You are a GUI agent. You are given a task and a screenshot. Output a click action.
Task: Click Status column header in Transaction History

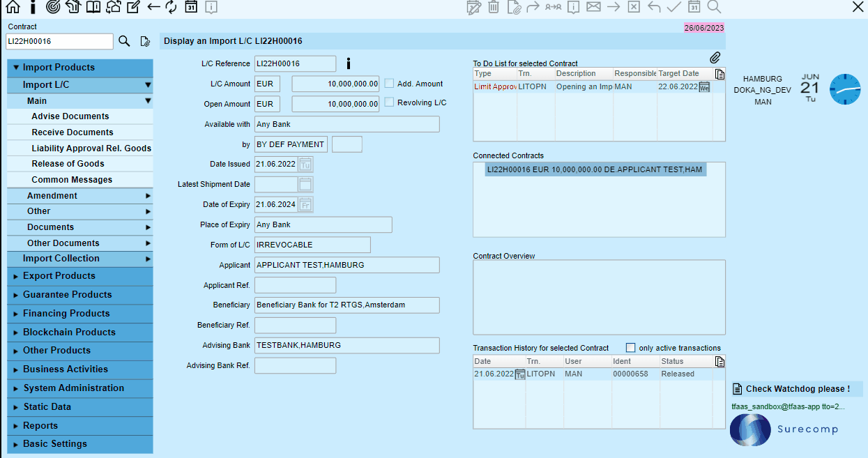pos(687,362)
